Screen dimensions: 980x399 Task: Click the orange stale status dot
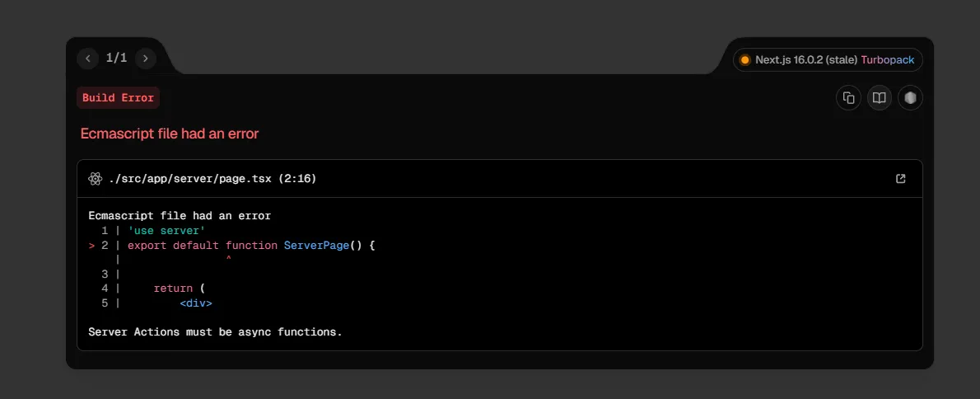click(x=745, y=60)
